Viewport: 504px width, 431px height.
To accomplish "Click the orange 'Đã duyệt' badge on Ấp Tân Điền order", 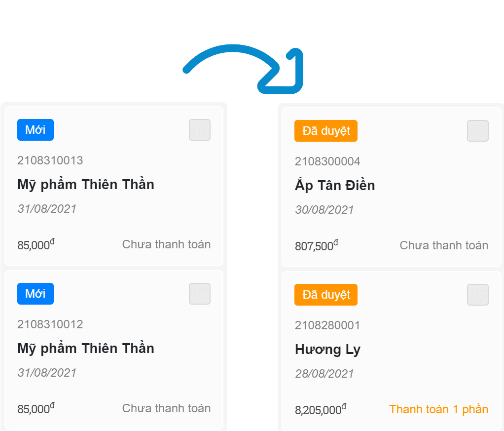I will 325,131.
